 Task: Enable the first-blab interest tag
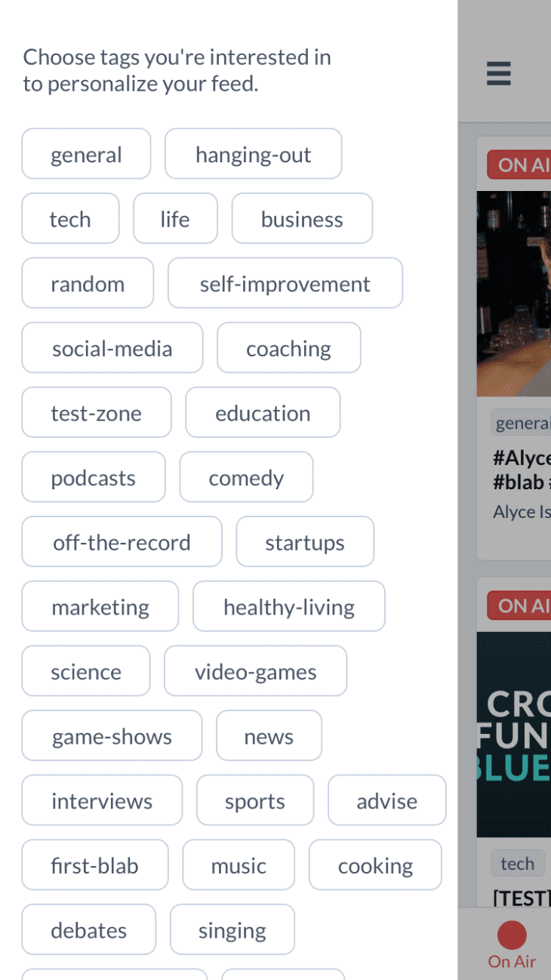(x=94, y=864)
